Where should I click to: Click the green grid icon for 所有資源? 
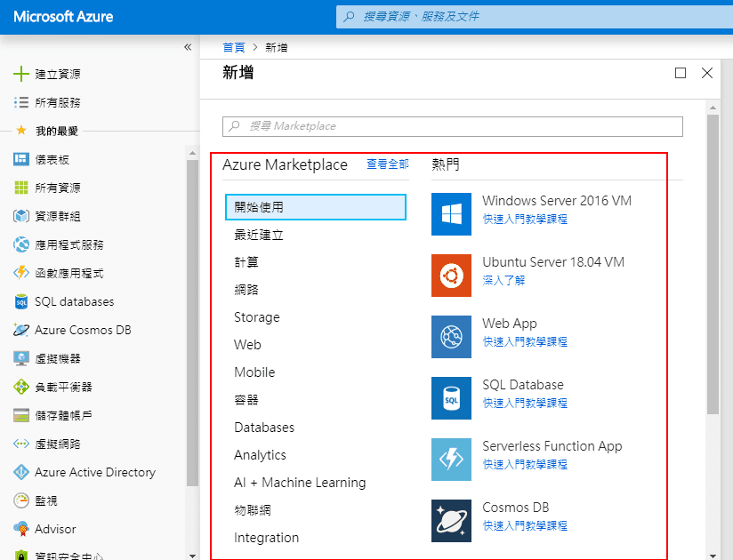(21, 188)
